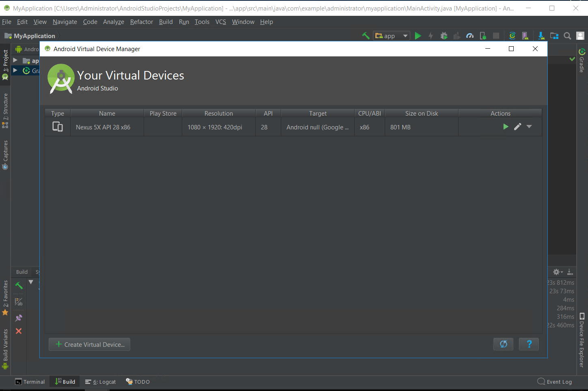This screenshot has width=588, height=391.
Task: Click the Run with Coverage icon
Action: pos(457,36)
